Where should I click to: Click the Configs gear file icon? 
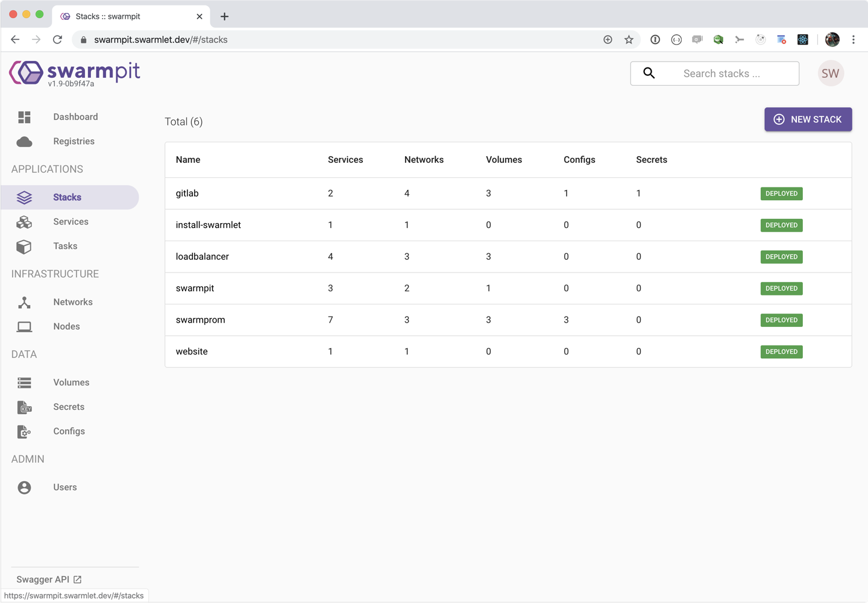pos(24,432)
